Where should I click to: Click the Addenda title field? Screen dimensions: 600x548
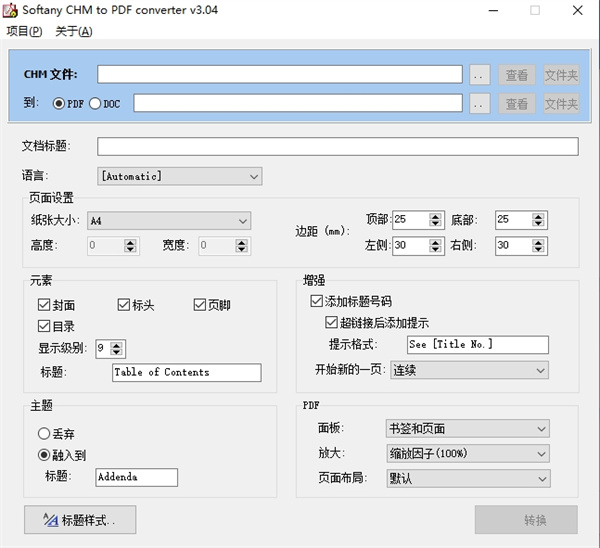tap(137, 477)
